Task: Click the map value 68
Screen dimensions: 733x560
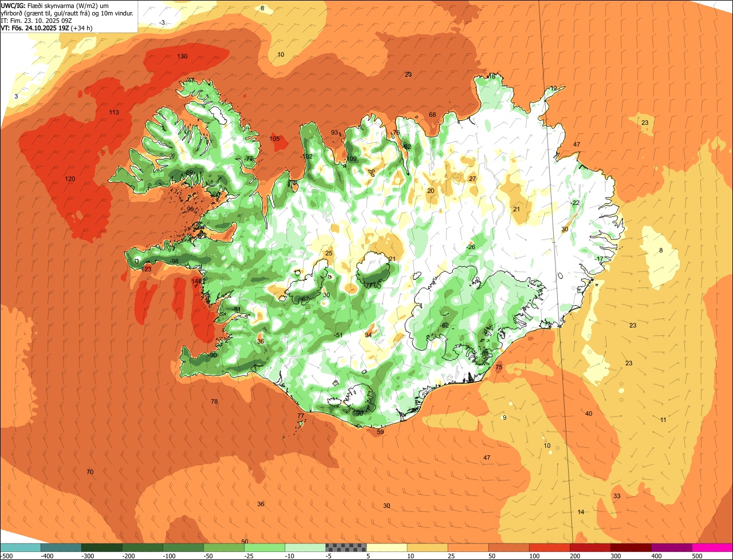Action: click(x=432, y=115)
